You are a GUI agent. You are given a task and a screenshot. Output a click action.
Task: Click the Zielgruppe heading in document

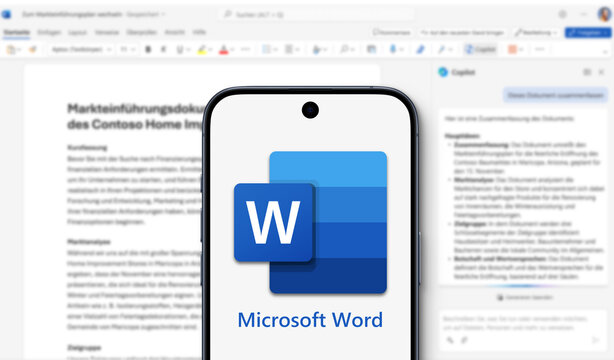[x=84, y=347]
